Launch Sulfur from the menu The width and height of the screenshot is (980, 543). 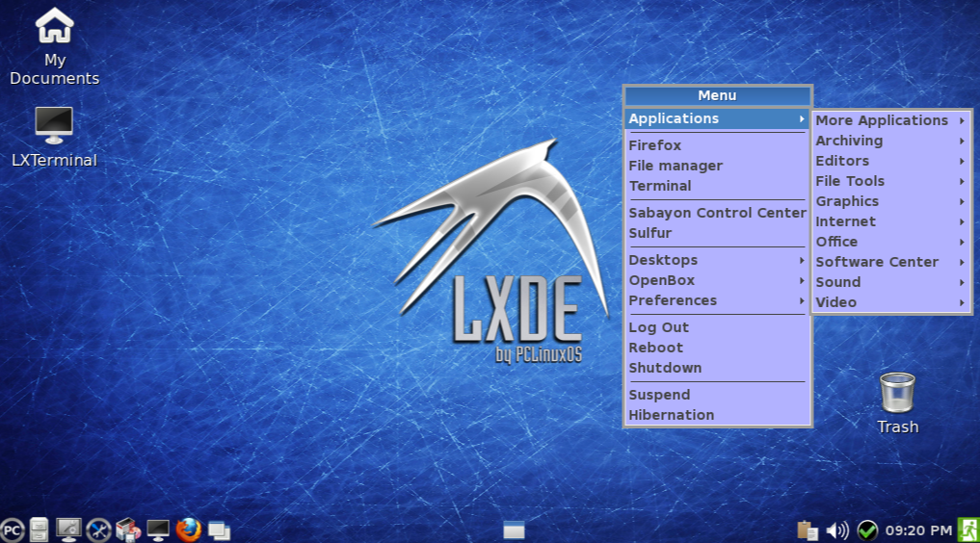pos(718,233)
